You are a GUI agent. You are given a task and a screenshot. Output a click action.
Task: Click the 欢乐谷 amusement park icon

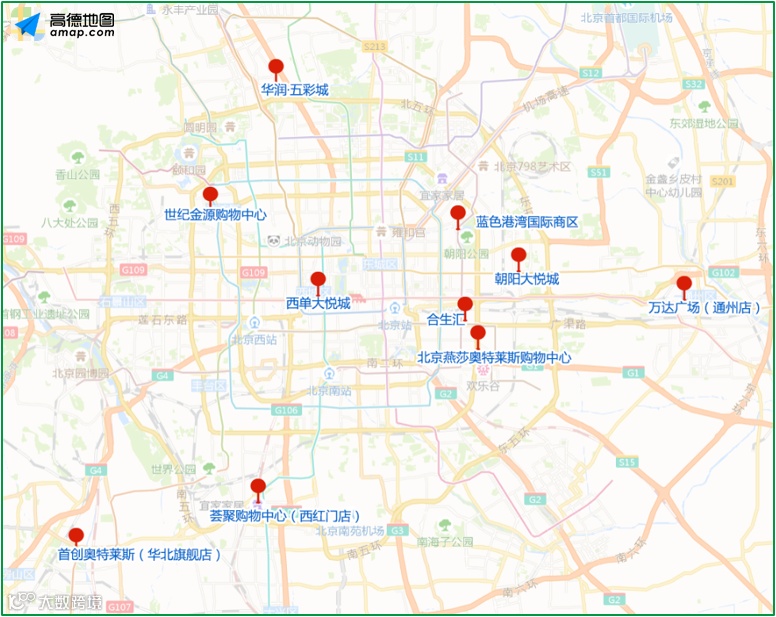point(483,371)
